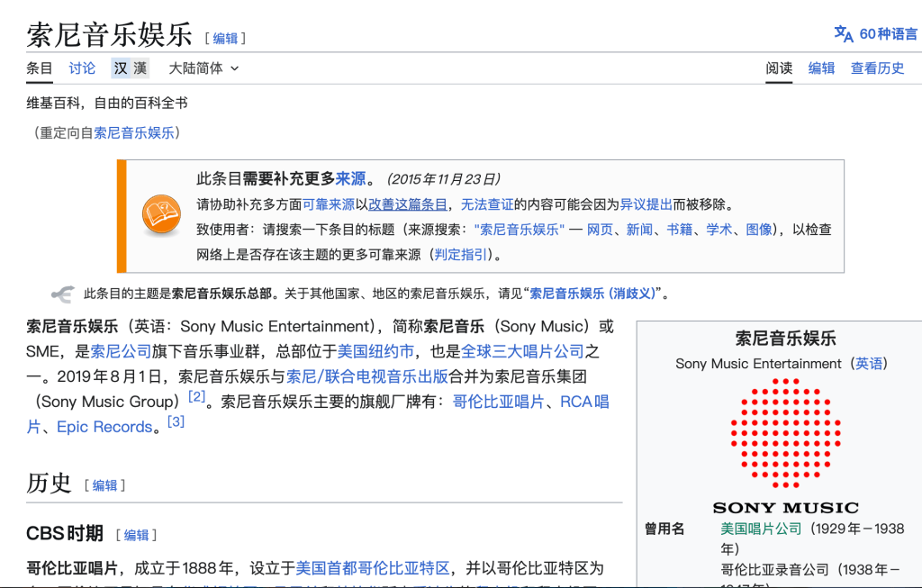Edit the CBS时期 section

click(136, 535)
